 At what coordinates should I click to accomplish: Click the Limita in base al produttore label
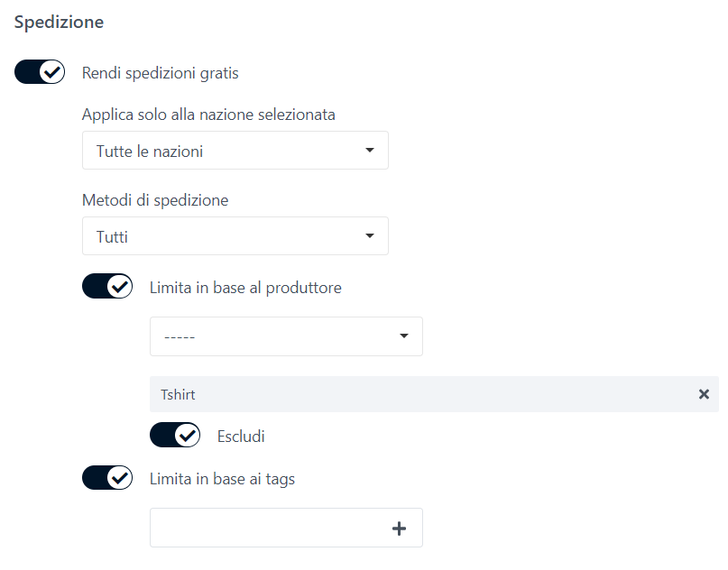click(x=245, y=288)
